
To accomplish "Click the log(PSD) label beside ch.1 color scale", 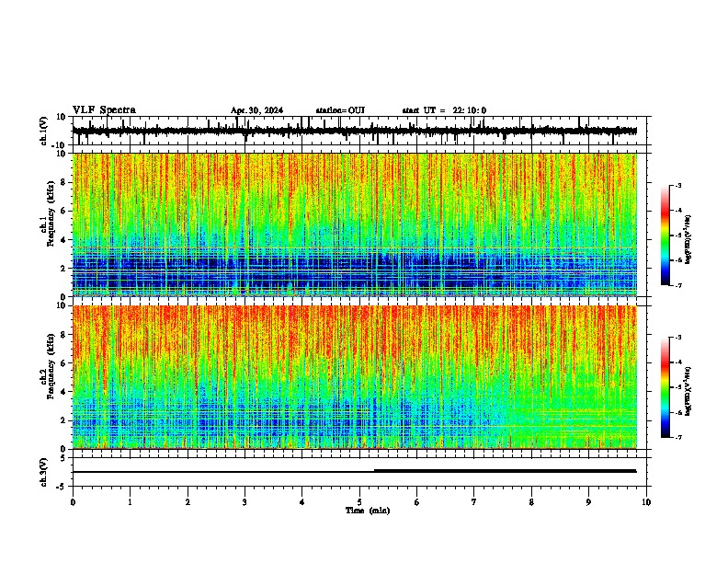I will click(x=688, y=239).
